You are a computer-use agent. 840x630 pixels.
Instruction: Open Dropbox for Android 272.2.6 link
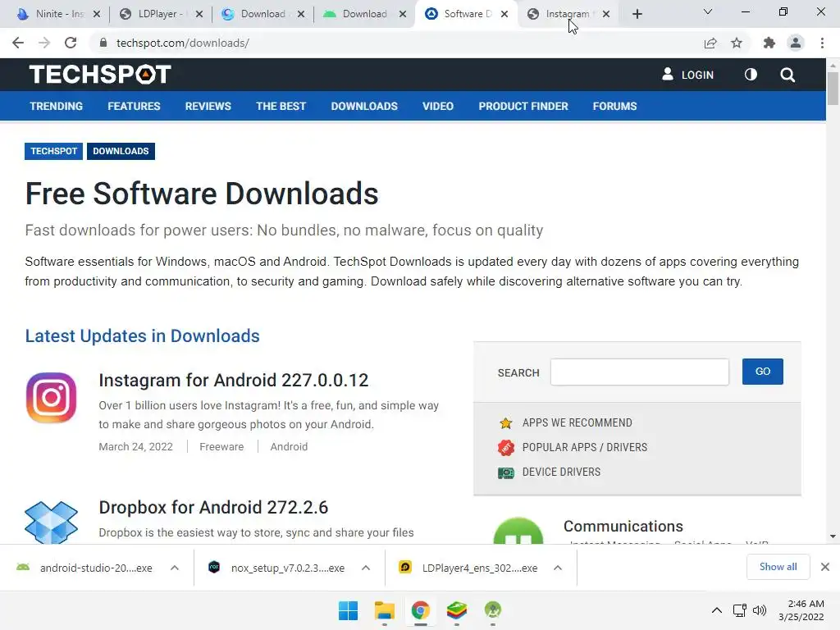click(x=213, y=507)
